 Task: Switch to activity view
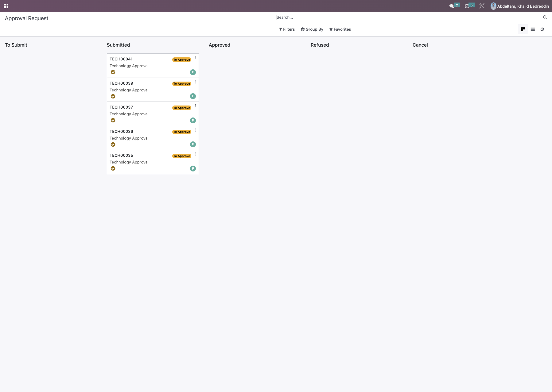pos(542,29)
